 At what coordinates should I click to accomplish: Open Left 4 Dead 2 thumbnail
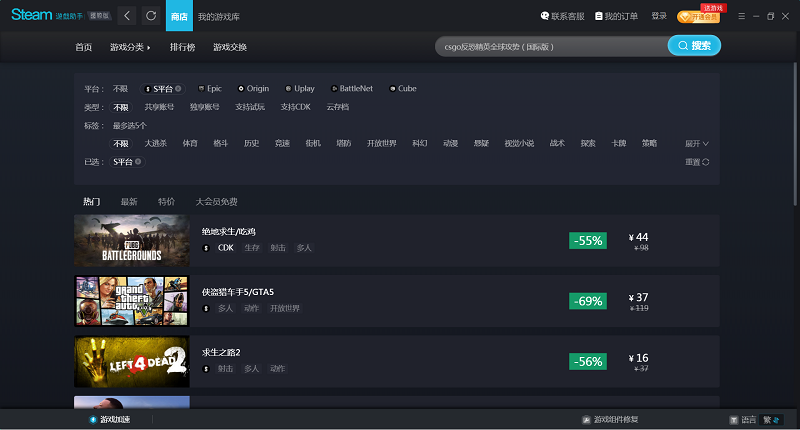coord(132,362)
